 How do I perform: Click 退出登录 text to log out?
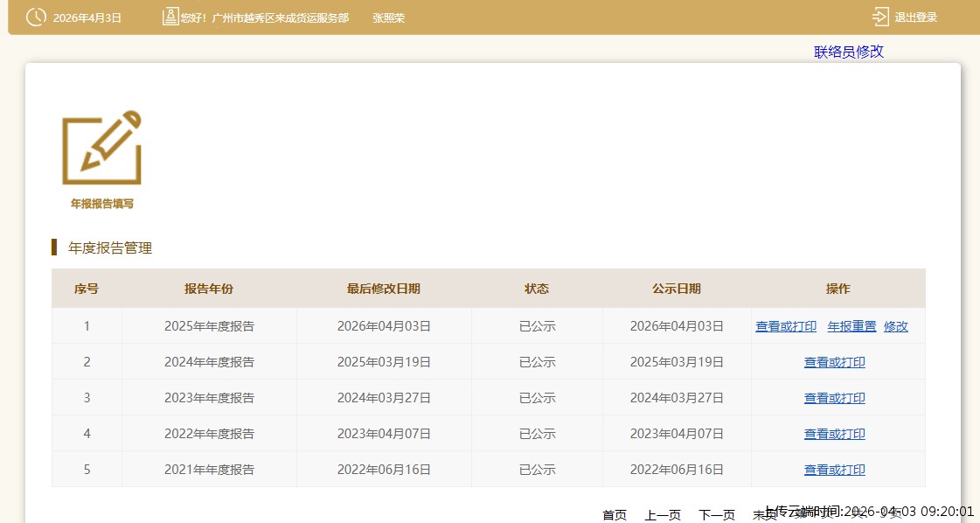tap(915, 17)
